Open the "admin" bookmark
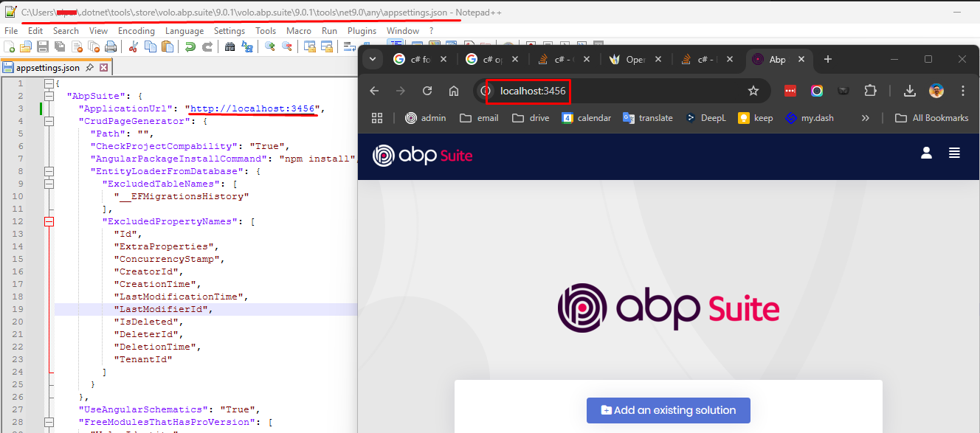This screenshot has width=980, height=433. point(425,118)
